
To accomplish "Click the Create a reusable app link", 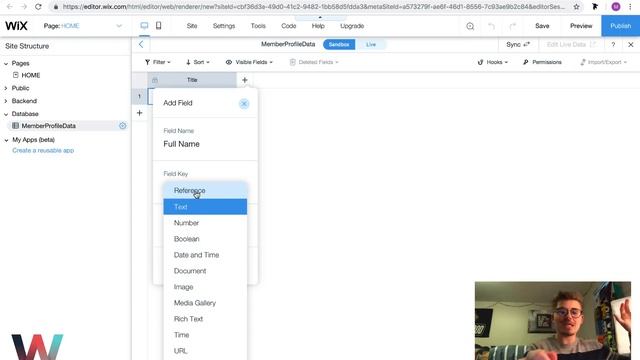I will pos(43,150).
